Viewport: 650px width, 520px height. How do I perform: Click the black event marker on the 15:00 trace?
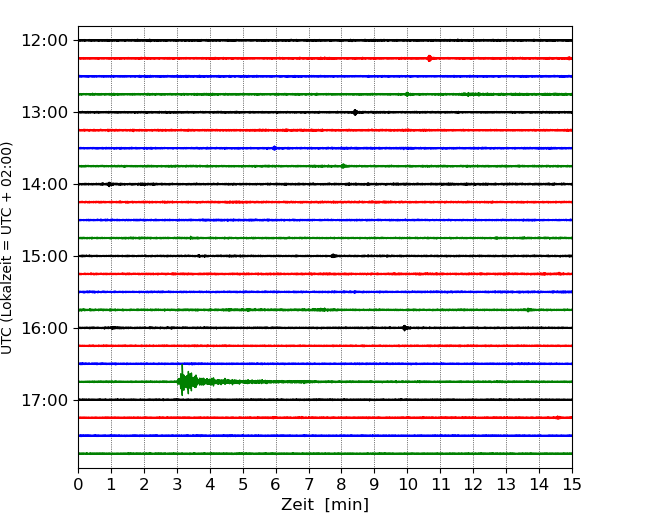click(333, 256)
